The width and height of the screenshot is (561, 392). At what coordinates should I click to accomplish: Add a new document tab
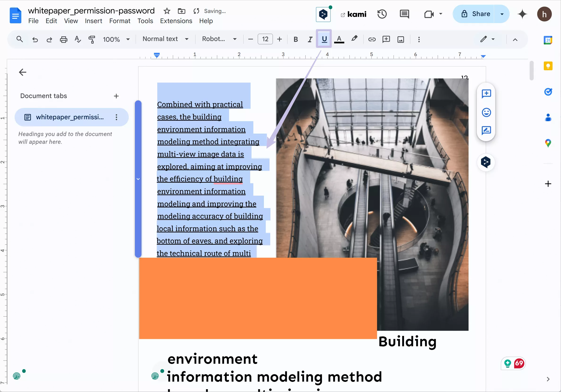tap(116, 96)
